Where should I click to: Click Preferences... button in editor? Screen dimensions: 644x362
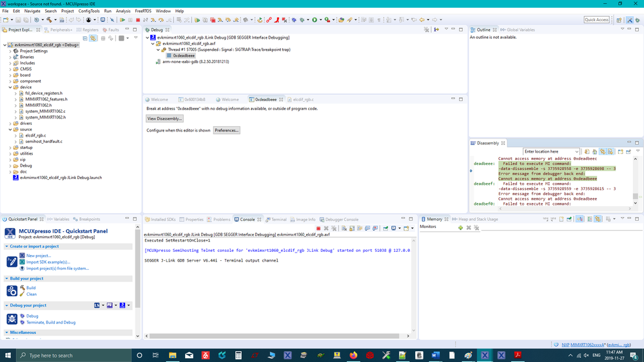[227, 131]
